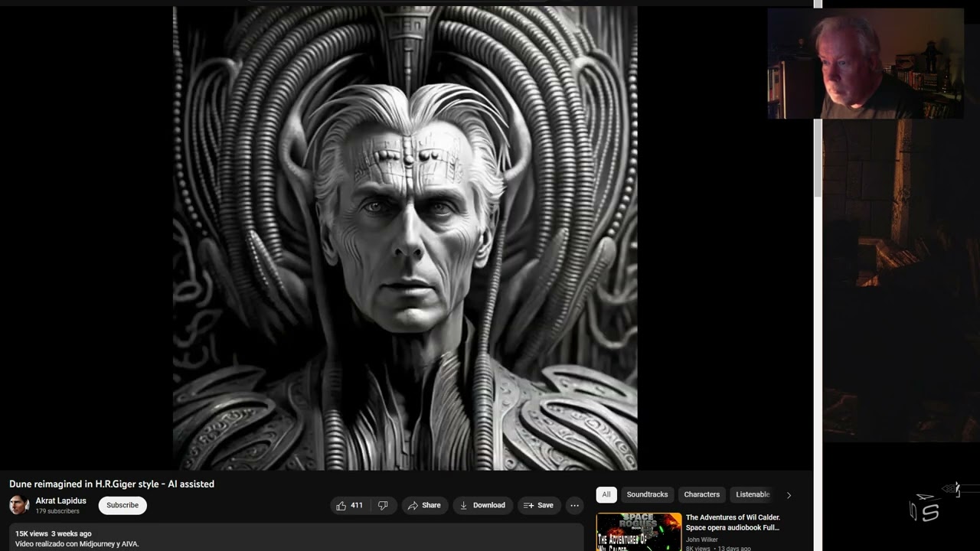Click the webcam overlay of the man
Screen dimensions: 980x551
point(865,64)
